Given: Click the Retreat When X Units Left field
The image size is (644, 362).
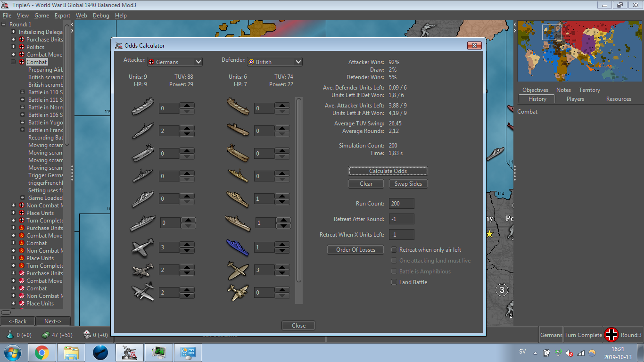Looking at the screenshot, I should tap(402, 235).
